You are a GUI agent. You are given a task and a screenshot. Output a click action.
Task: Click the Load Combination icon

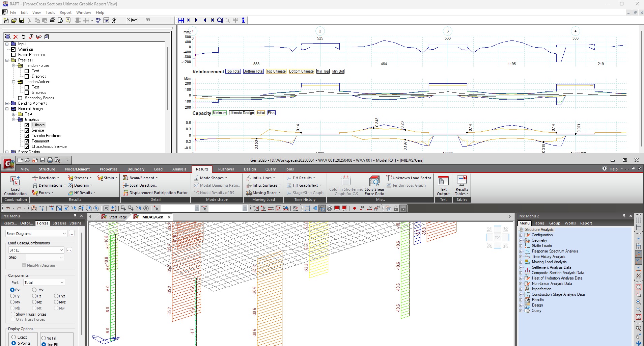tap(15, 186)
